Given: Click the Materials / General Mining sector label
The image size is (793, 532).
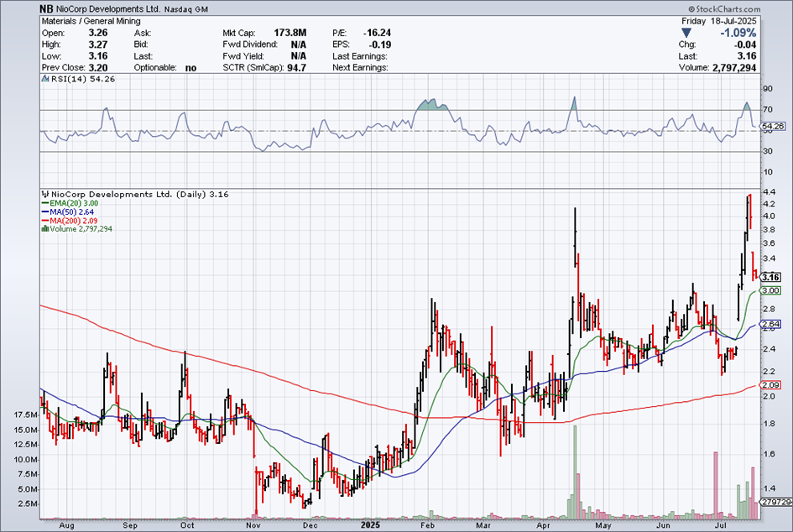Looking at the screenshot, I should point(91,21).
